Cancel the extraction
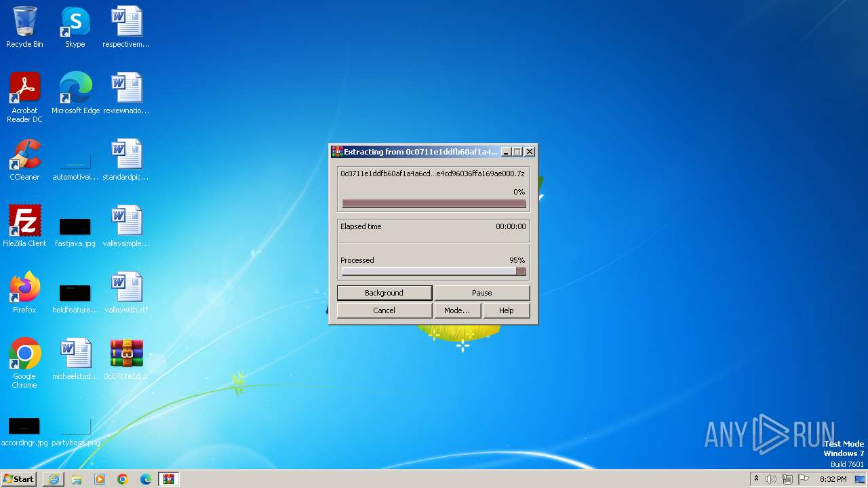 click(x=384, y=310)
